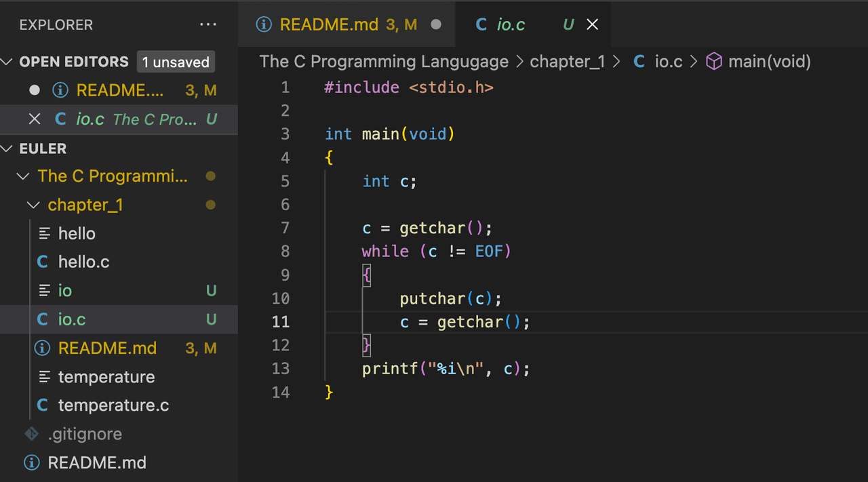
Task: Collapse the chapter_1 folder
Action: 34,205
